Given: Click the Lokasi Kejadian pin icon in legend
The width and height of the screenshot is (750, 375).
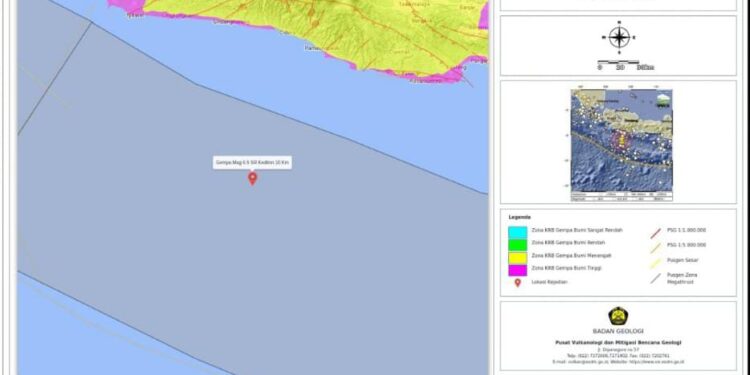Looking at the screenshot, I should [518, 283].
